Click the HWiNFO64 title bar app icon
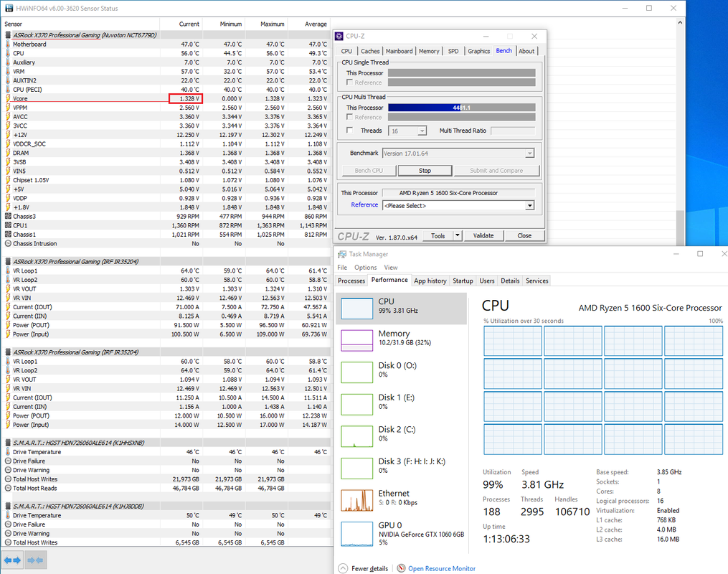 9,8
